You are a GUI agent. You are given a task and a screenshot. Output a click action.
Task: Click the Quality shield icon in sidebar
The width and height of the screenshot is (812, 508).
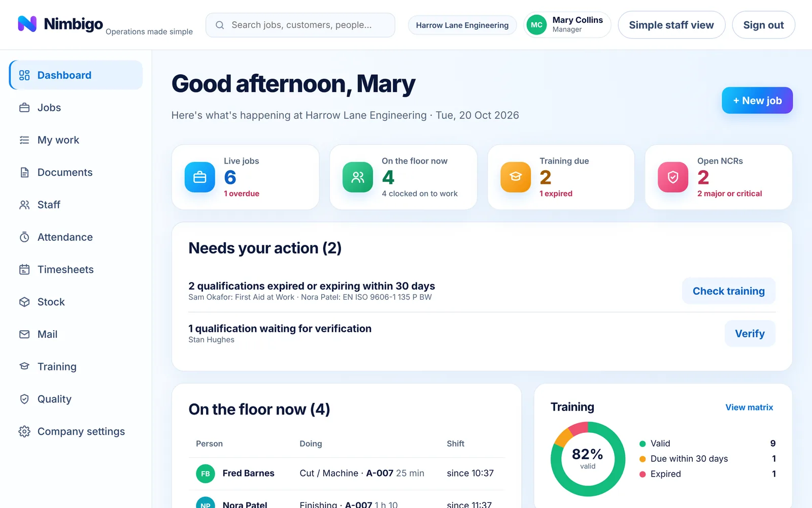(x=24, y=399)
